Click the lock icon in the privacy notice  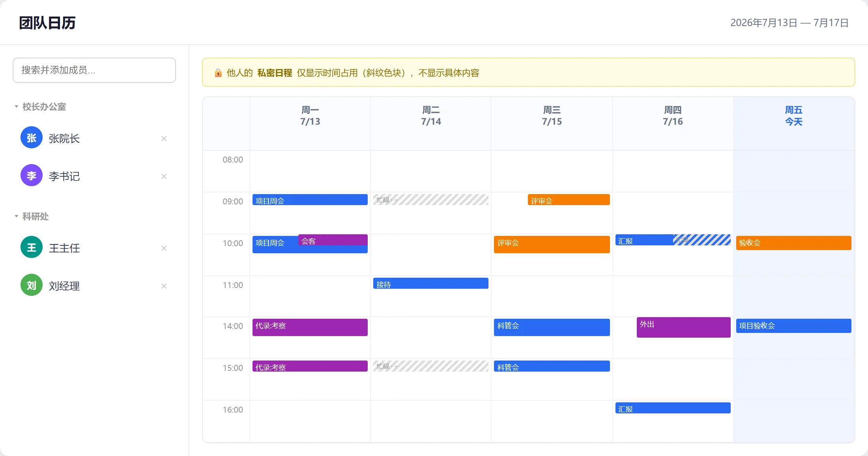click(218, 73)
